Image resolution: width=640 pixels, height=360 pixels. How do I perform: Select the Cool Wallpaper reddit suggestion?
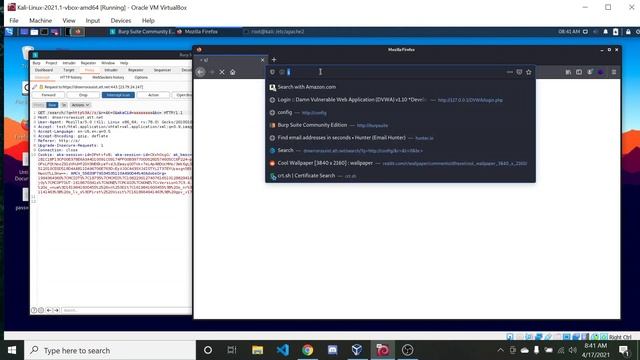coord(400,163)
